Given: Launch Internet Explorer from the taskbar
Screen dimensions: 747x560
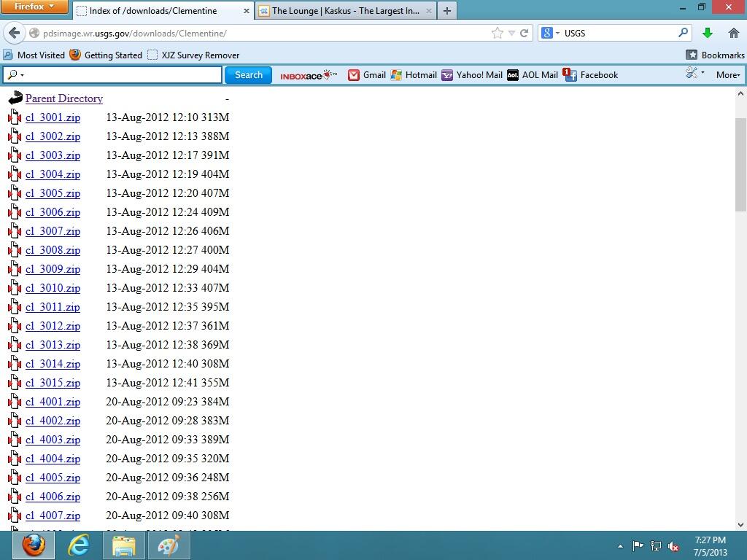Looking at the screenshot, I should coord(79,545).
